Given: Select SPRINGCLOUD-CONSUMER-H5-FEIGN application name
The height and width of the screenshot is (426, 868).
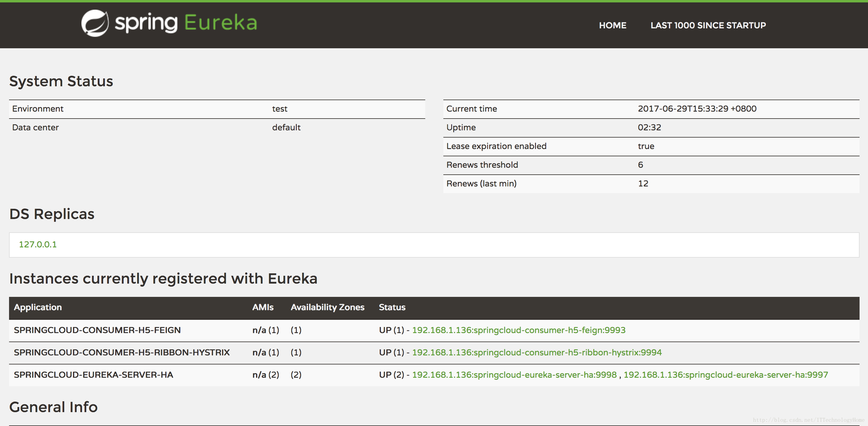Looking at the screenshot, I should click(x=97, y=330).
